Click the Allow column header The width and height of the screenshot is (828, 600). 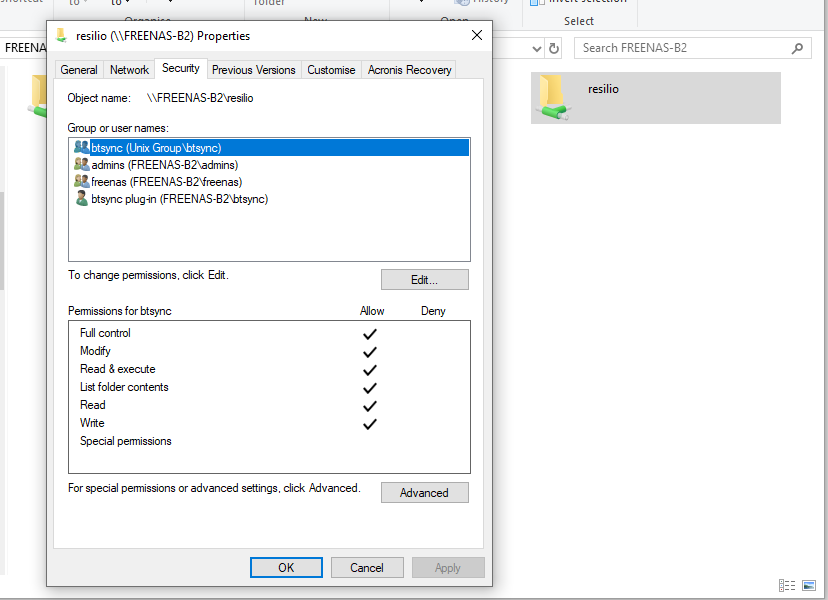[372, 311]
